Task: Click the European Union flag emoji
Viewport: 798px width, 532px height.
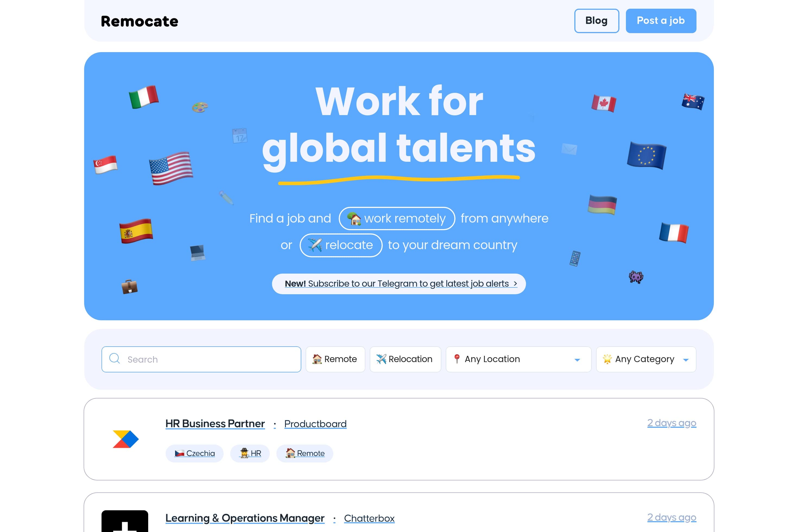Action: click(647, 155)
